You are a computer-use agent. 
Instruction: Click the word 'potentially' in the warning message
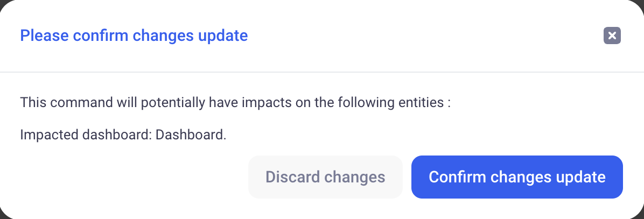tap(164, 102)
